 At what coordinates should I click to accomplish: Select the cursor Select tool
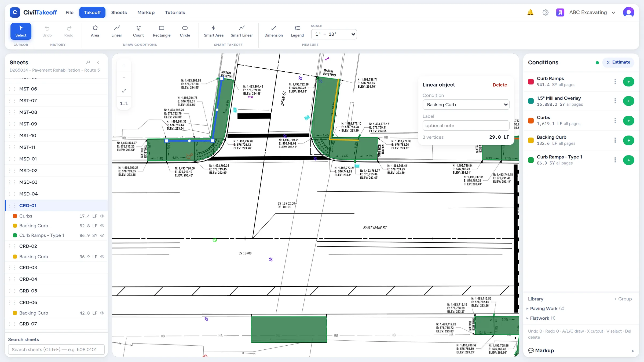[21, 31]
